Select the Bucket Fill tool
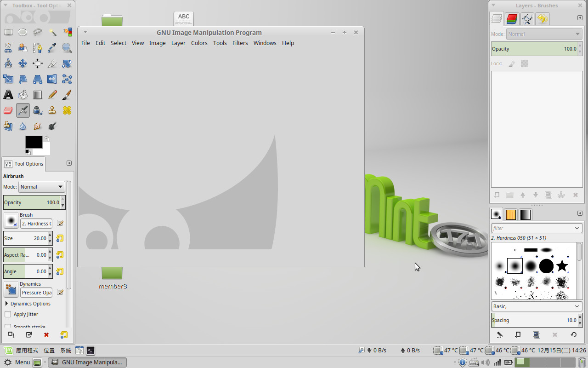This screenshot has height=368, width=588. (23, 95)
